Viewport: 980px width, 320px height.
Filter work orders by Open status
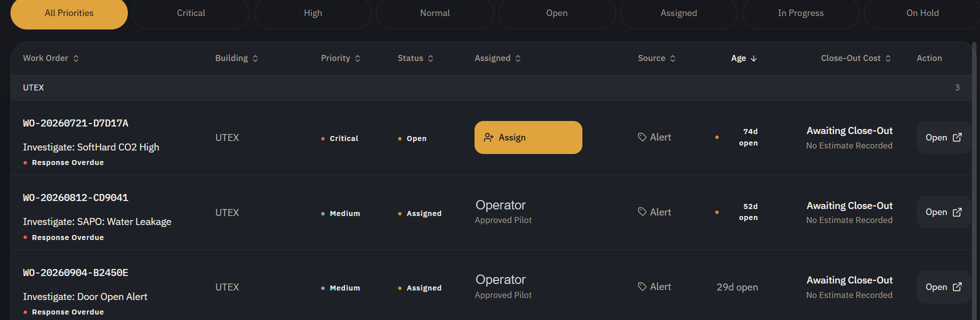click(x=557, y=13)
